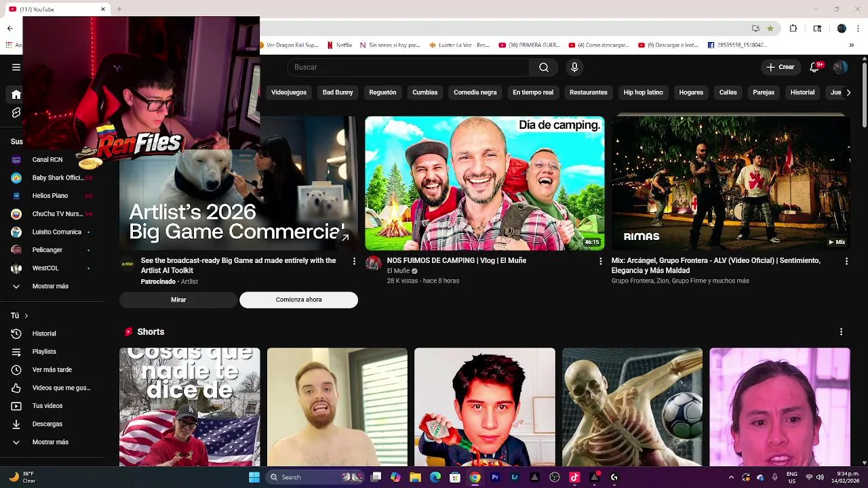Screen dimensions: 868x488
Task: Select the Restaurantes filter chip
Action: point(589,92)
